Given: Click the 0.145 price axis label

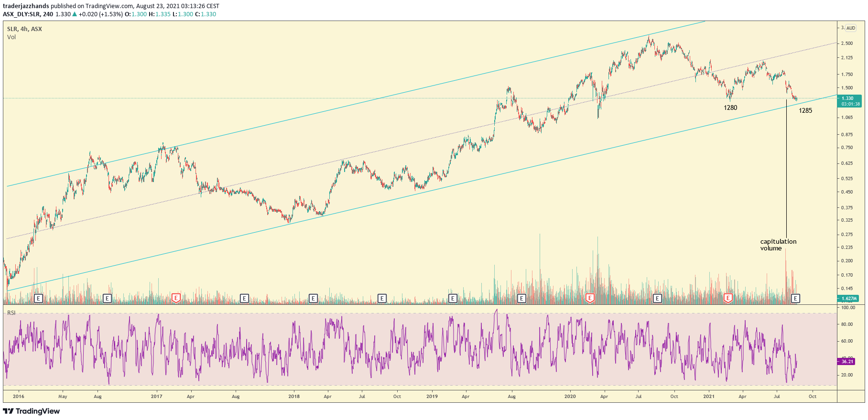Looking at the screenshot, I should [x=847, y=289].
